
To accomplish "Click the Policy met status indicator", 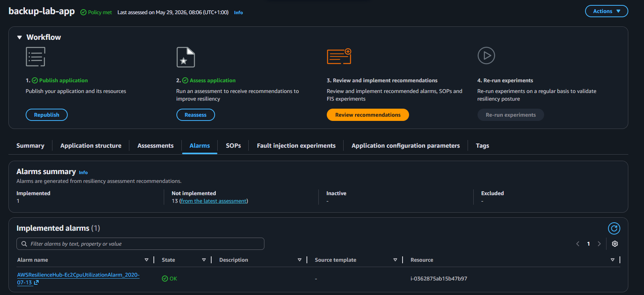I will click(x=96, y=12).
